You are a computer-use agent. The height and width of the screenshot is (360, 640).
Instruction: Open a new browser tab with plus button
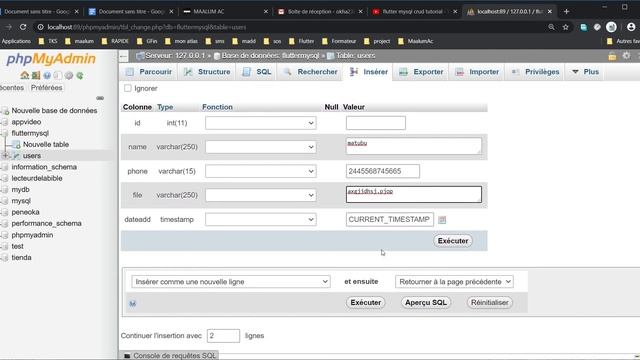tap(566, 11)
